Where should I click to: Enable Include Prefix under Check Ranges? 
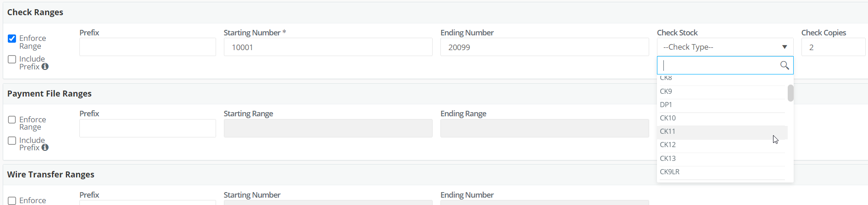[x=12, y=59]
